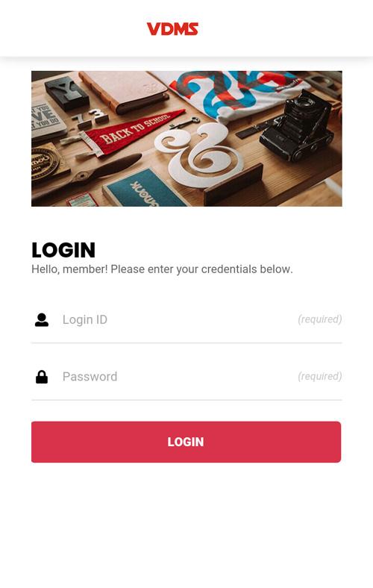373x588 pixels.
Task: Select the bold LOGIN heading text
Action: coord(63,250)
